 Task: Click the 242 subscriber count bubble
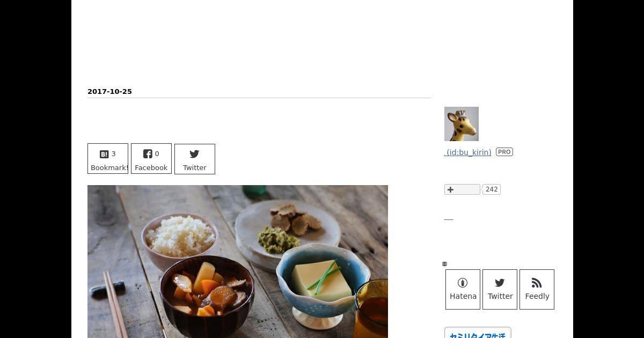492,189
